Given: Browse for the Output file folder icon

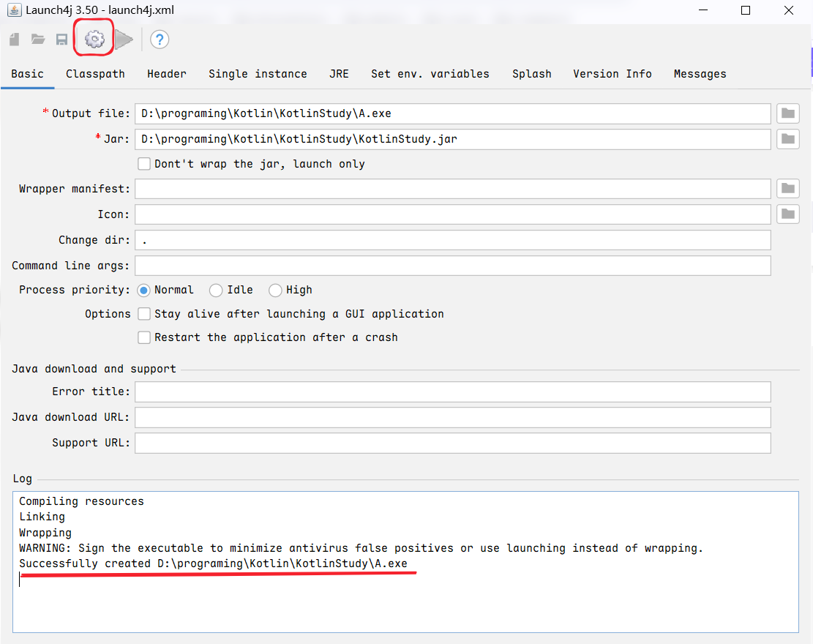Looking at the screenshot, I should pos(787,113).
